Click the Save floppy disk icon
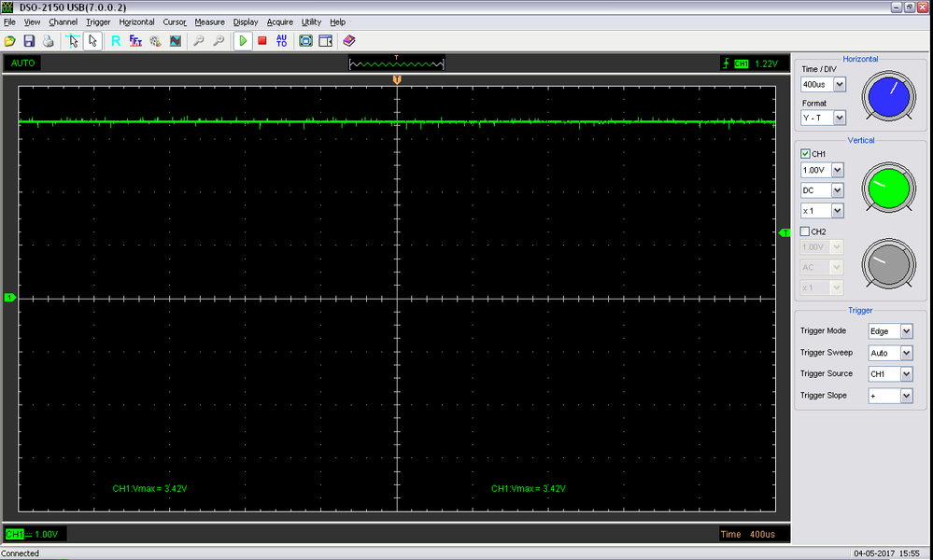Screen dimensions: 933x560 [x=29, y=41]
